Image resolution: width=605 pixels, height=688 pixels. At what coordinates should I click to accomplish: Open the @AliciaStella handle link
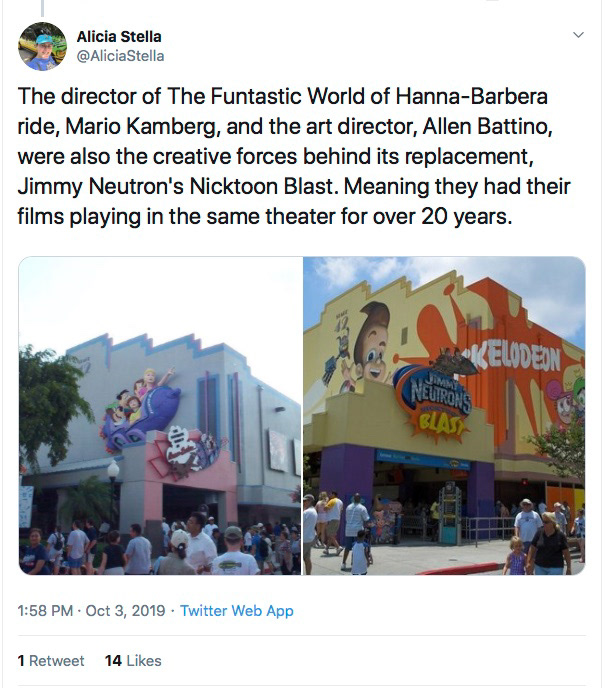pyautogui.click(x=121, y=56)
